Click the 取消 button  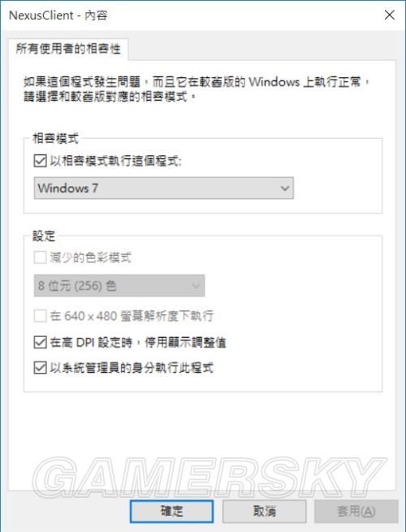(265, 511)
